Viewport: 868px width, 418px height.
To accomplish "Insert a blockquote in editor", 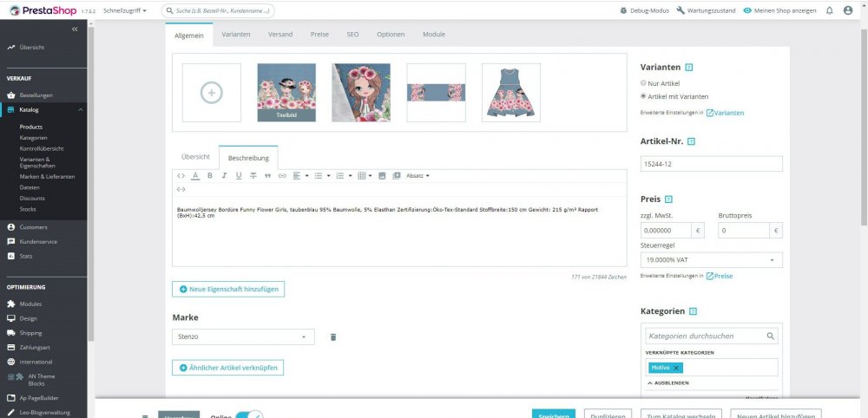I will click(x=267, y=176).
